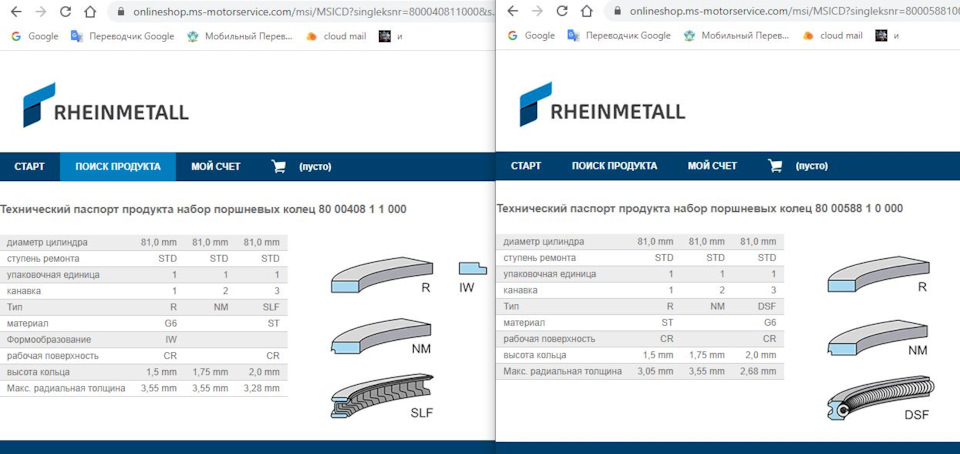Click the '3,28 mm' radial thickness value
Viewport: 960px width, 454px height.
tap(261, 389)
